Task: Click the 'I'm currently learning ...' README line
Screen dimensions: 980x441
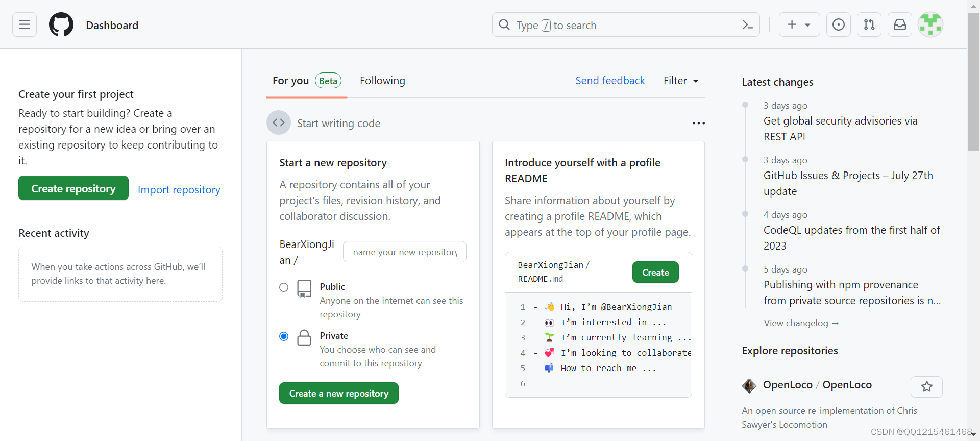Action: [x=626, y=337]
